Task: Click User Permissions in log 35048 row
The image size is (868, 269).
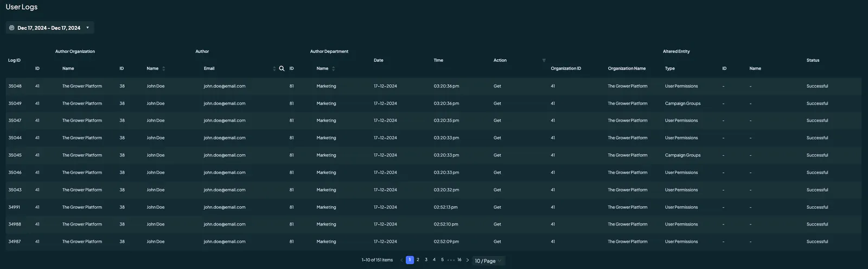Action: [x=681, y=86]
